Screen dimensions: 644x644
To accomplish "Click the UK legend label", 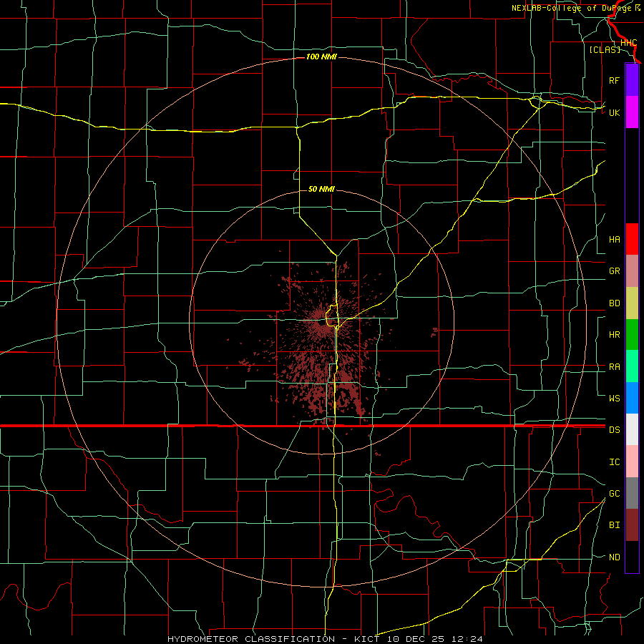I will coord(614,112).
